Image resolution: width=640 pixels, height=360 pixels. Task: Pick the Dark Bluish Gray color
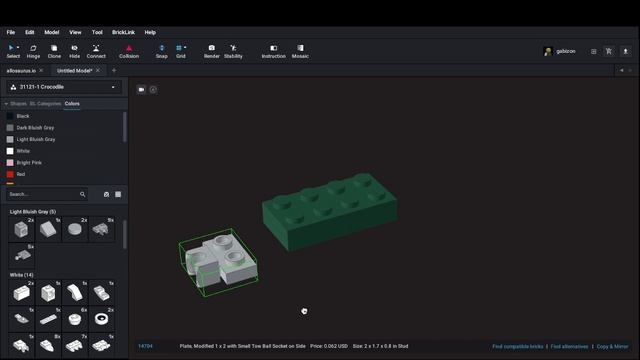point(35,128)
